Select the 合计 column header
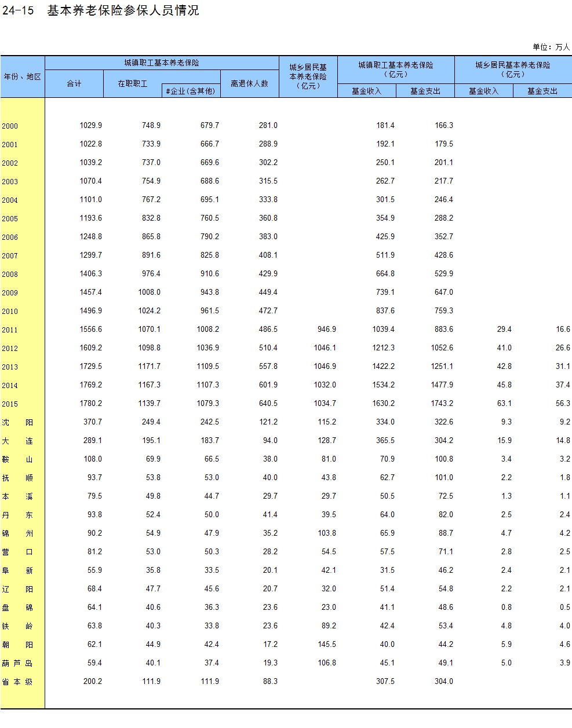Screen dimensions: 572x728 [74, 83]
